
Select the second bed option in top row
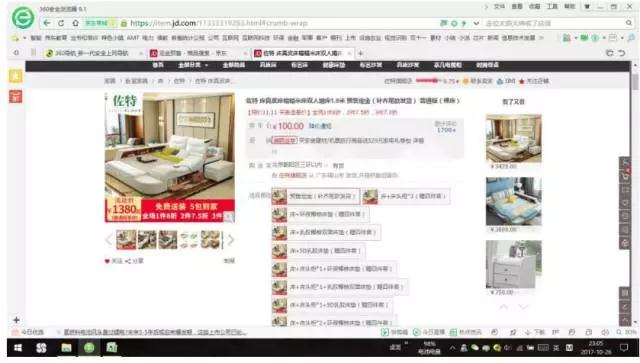(x=406, y=196)
